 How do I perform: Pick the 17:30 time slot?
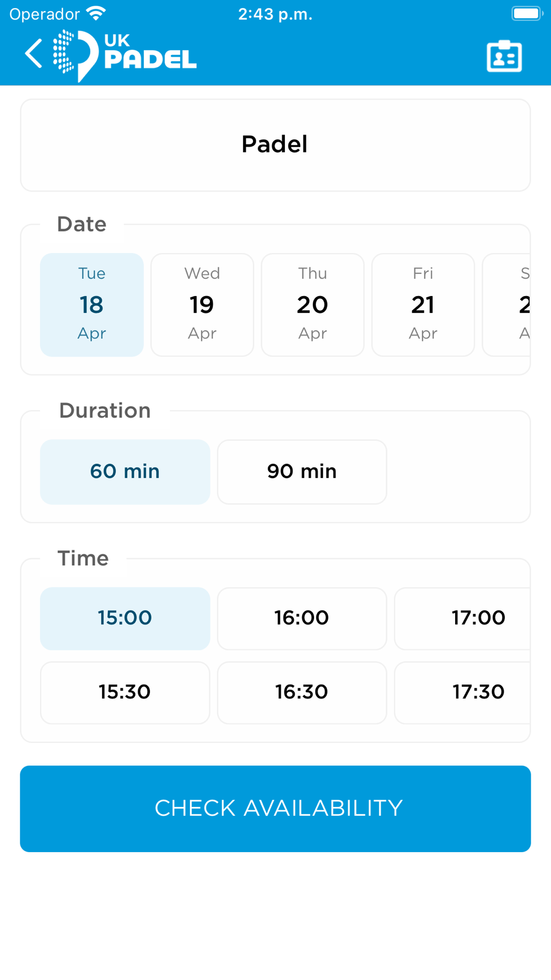click(x=468, y=692)
